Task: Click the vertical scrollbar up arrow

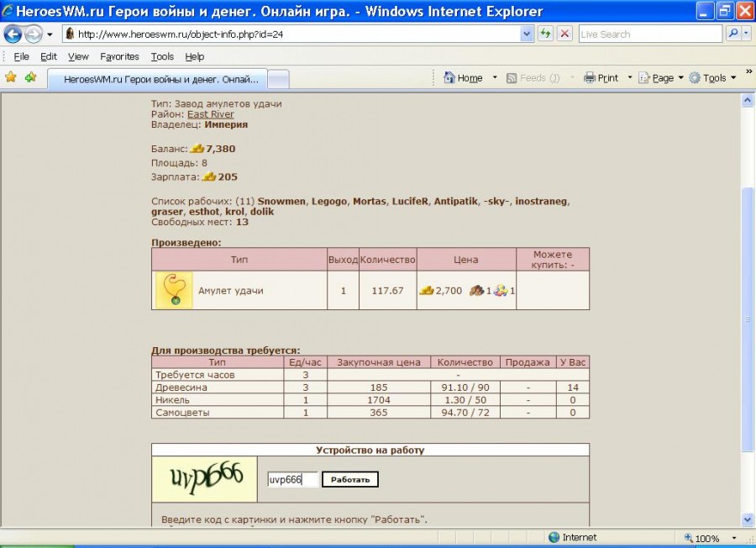Action: point(748,100)
